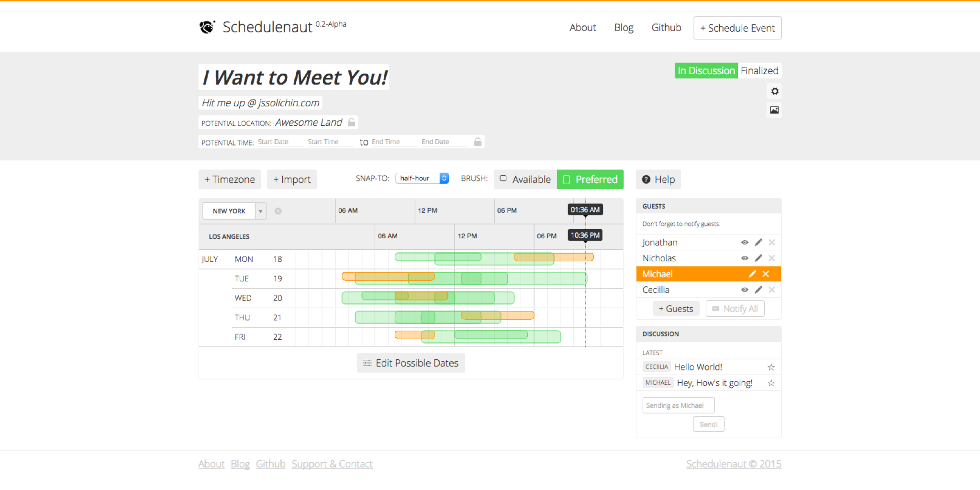The image size is (980, 490).
Task: Click the pencil icon to edit Jonathan
Action: [x=758, y=243]
